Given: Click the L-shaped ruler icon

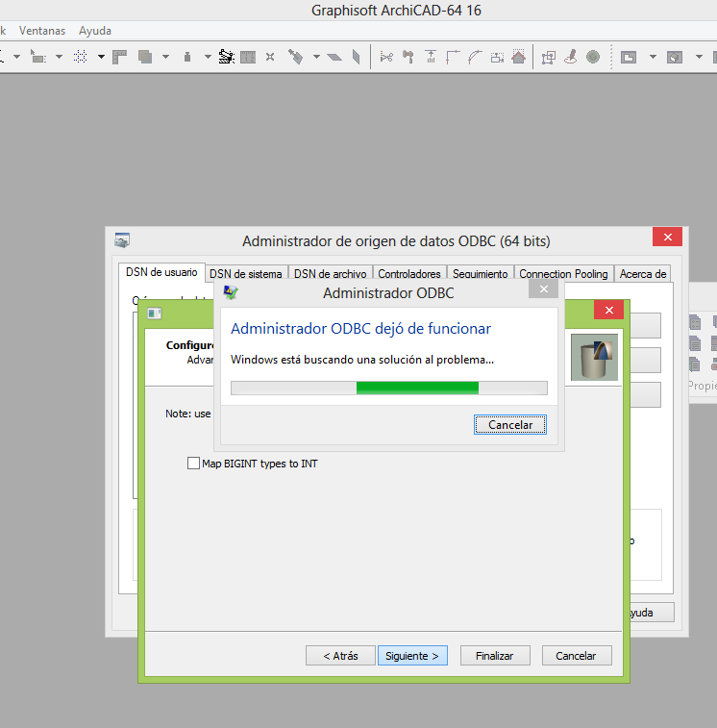Looking at the screenshot, I should 120,57.
